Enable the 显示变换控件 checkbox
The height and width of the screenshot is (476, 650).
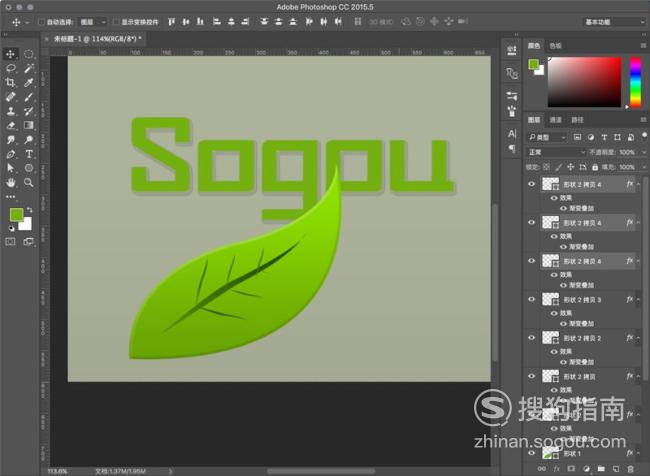(x=116, y=22)
